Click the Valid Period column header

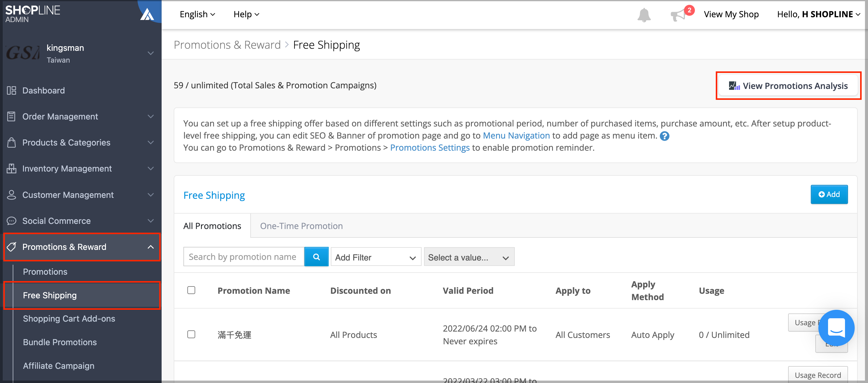tap(468, 290)
